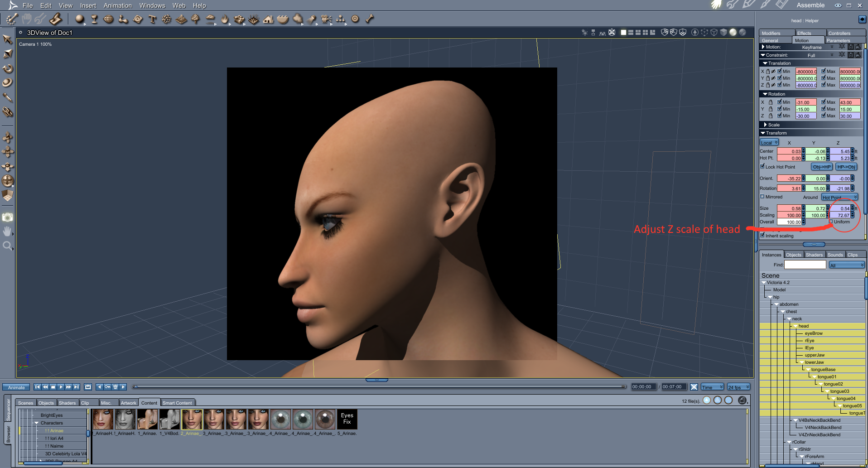
Task: Open the 24 fps frame rate dropdown
Action: 739,387
